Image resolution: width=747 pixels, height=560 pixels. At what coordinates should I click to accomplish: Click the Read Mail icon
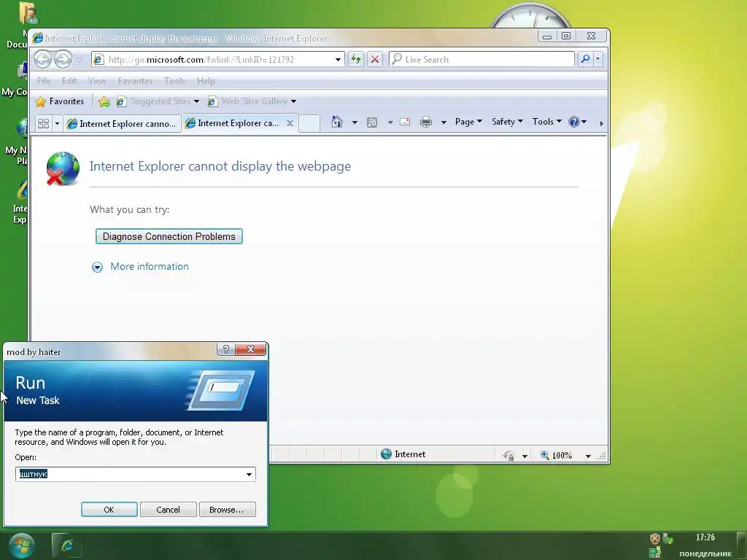pyautogui.click(x=405, y=122)
